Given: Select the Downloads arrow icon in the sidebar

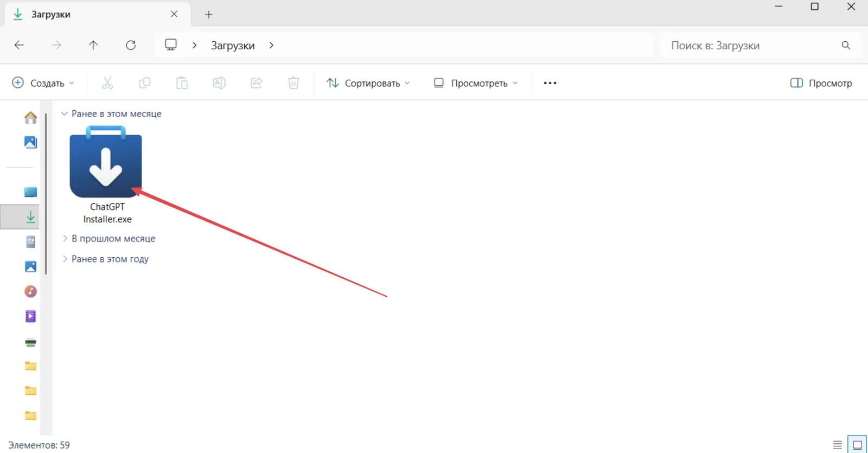Looking at the screenshot, I should point(30,217).
